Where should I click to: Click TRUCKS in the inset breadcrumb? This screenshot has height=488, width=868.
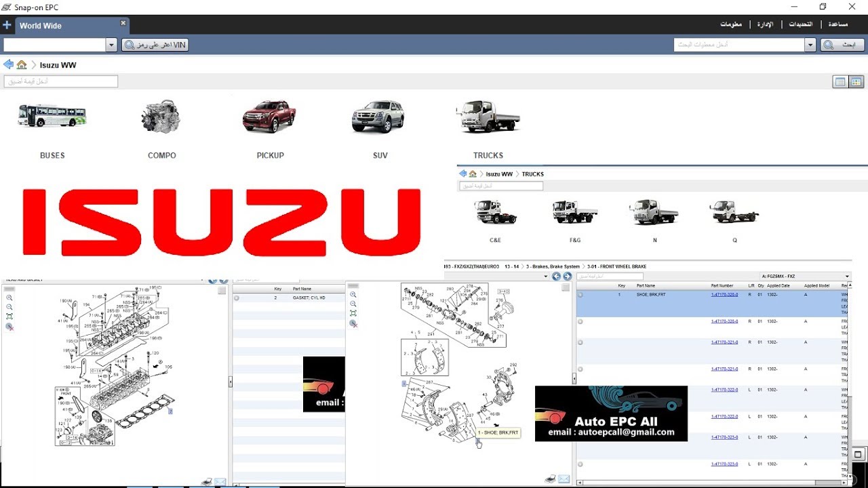[x=532, y=174]
